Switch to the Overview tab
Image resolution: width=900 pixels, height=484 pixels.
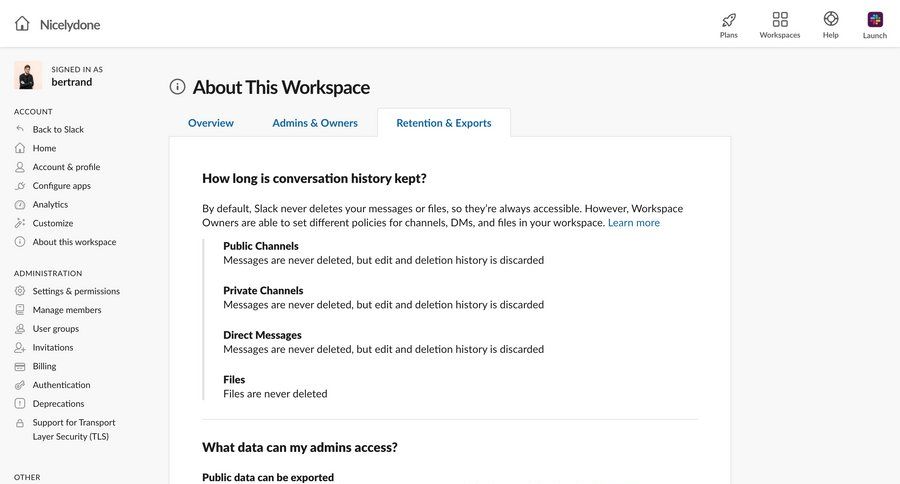[211, 123]
